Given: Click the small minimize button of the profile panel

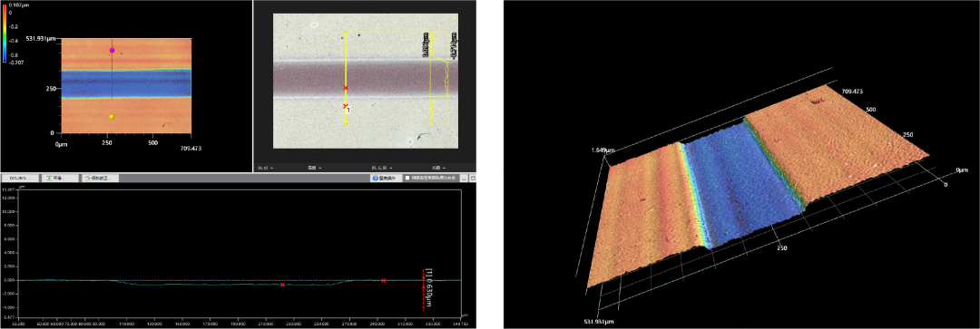Looking at the screenshot, I should 464,179.
